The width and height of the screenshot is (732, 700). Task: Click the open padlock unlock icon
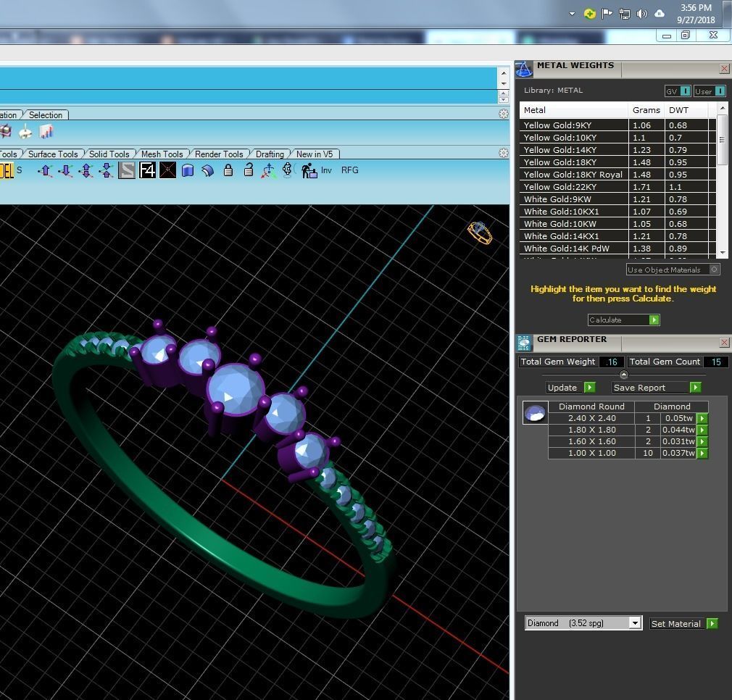249,170
